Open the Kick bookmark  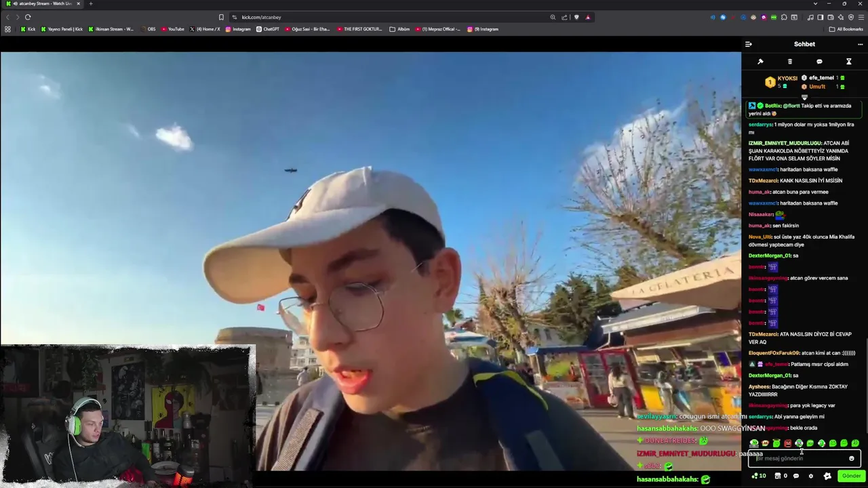[x=28, y=29]
